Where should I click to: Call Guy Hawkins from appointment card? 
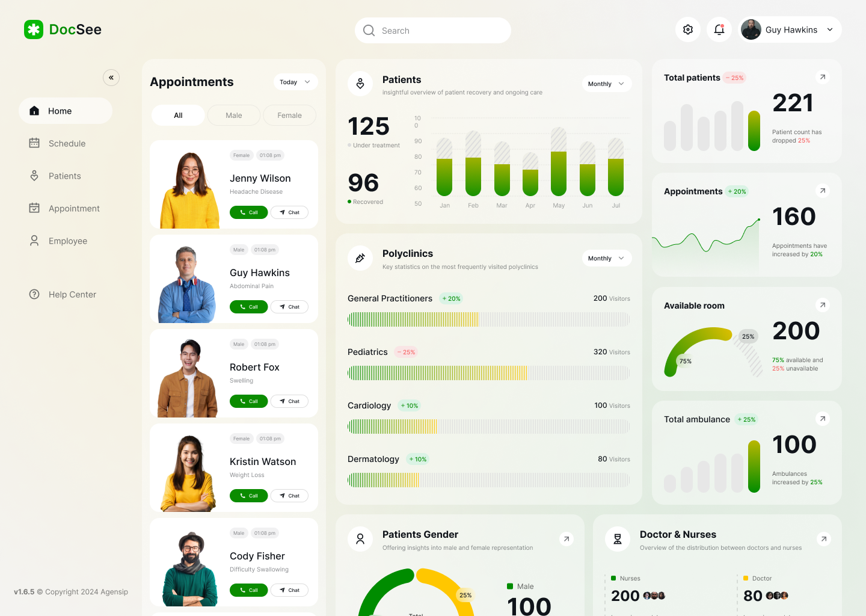pyautogui.click(x=248, y=307)
